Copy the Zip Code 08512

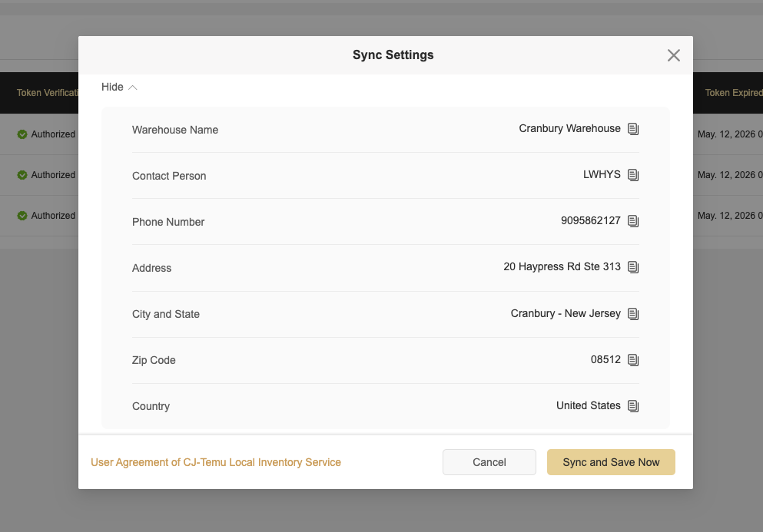coord(633,360)
